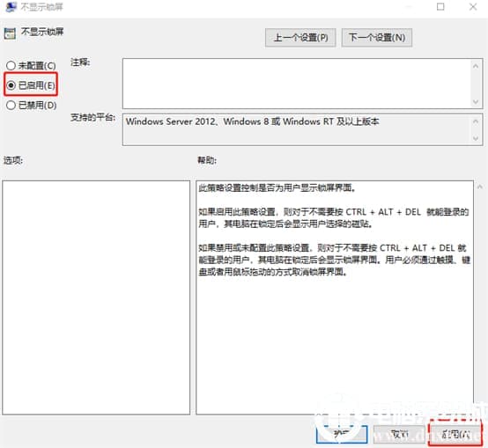
Task: Click the Windows Server 2012 supported platform text
Action: click(x=253, y=121)
